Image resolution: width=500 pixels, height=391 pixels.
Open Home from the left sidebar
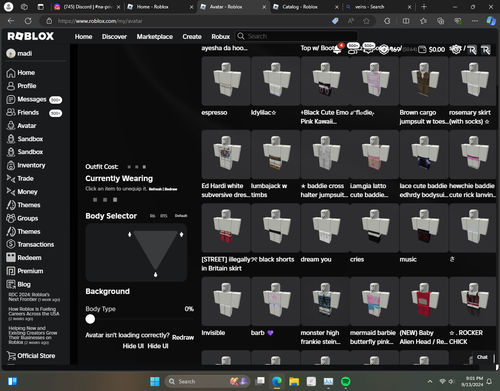[21, 73]
